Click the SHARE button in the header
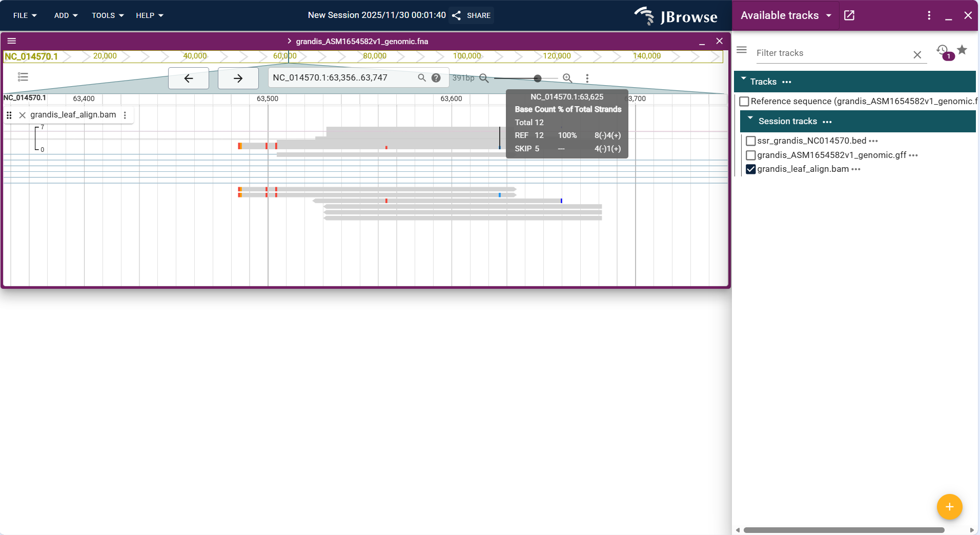 click(471, 15)
